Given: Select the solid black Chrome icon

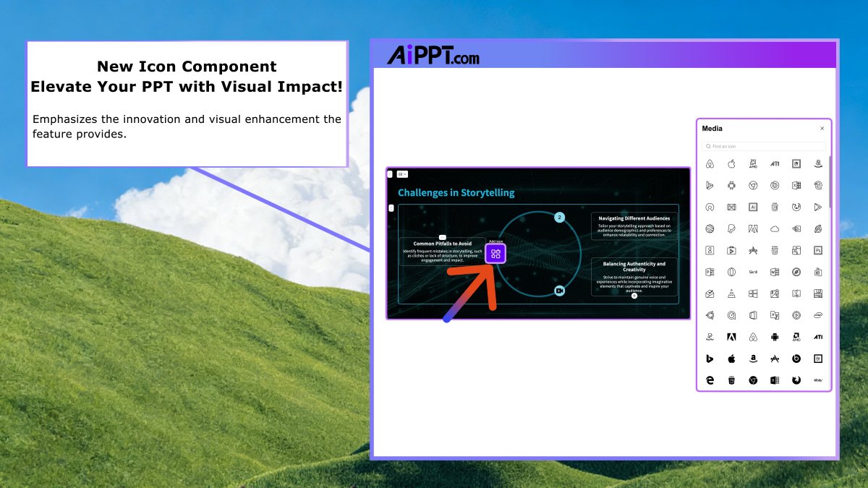Looking at the screenshot, I should pyautogui.click(x=753, y=380).
